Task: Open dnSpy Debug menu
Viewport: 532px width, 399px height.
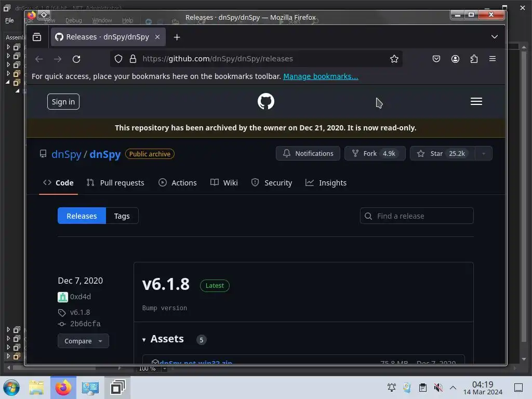Action: (x=74, y=20)
